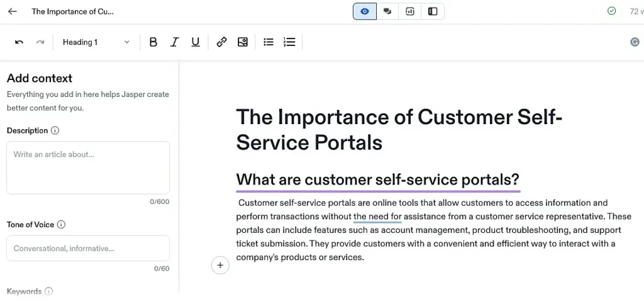
Task: Toggle bold formatting
Action: [x=153, y=42]
